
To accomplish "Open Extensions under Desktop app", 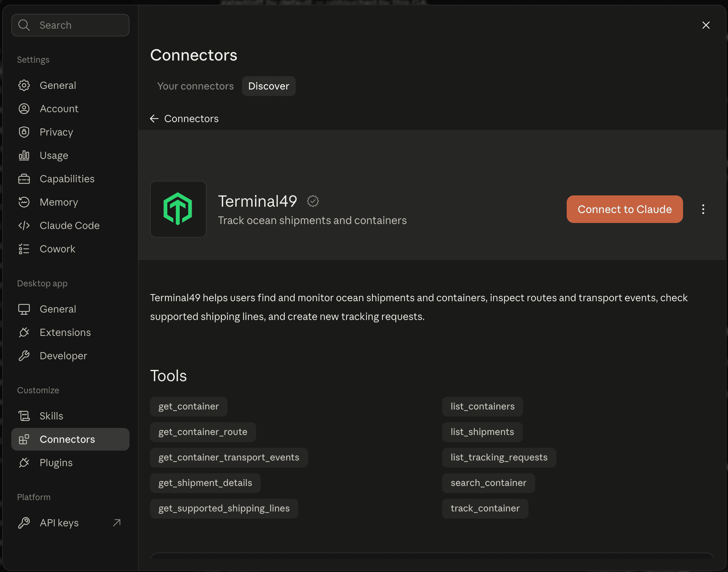I will [70, 332].
